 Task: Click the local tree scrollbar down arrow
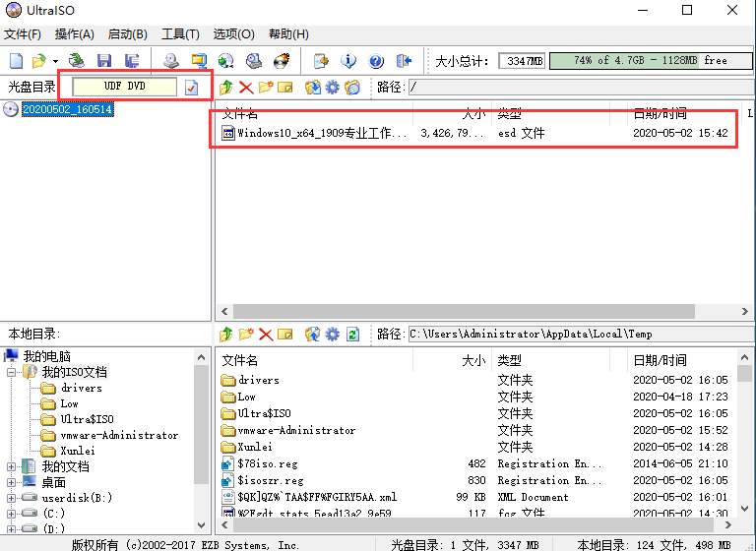[x=202, y=525]
